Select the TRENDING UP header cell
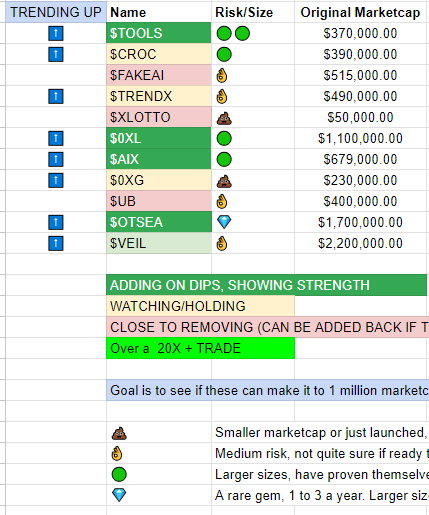The height and width of the screenshot is (515, 429). pos(56,12)
